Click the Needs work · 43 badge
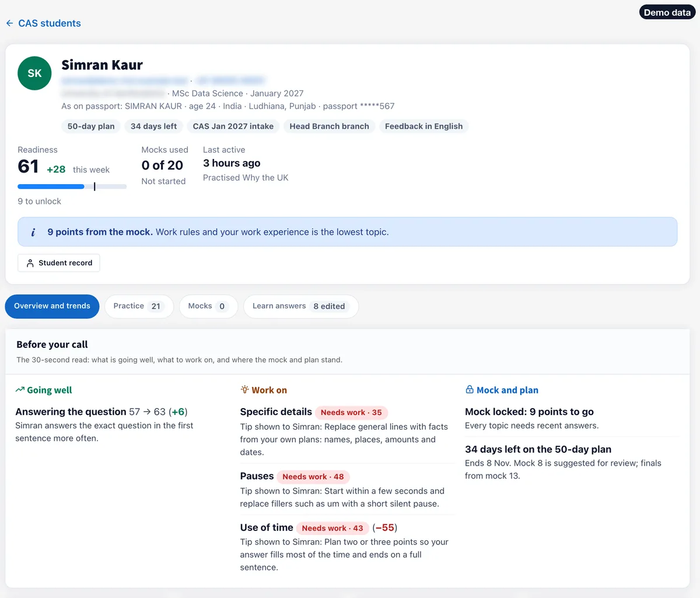 pos(332,528)
